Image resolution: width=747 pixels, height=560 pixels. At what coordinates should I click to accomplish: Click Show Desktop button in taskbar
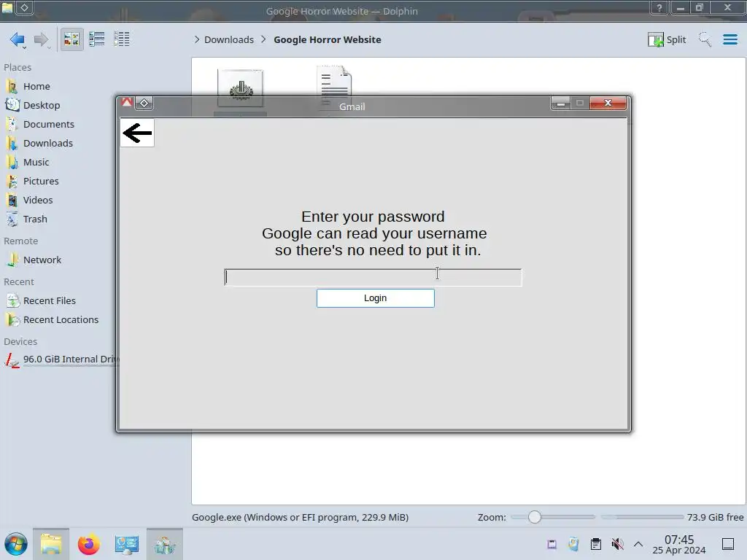coord(728,544)
